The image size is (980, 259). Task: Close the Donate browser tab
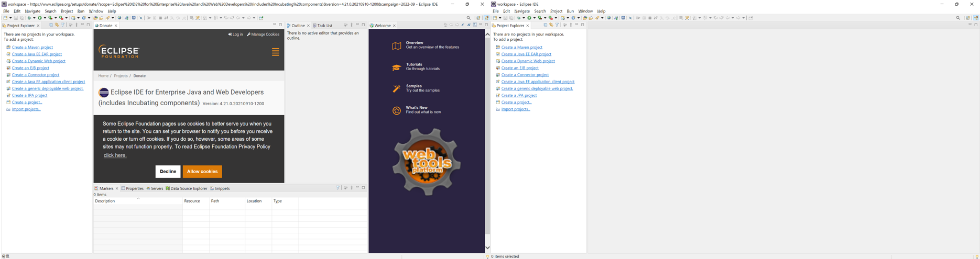pos(116,25)
